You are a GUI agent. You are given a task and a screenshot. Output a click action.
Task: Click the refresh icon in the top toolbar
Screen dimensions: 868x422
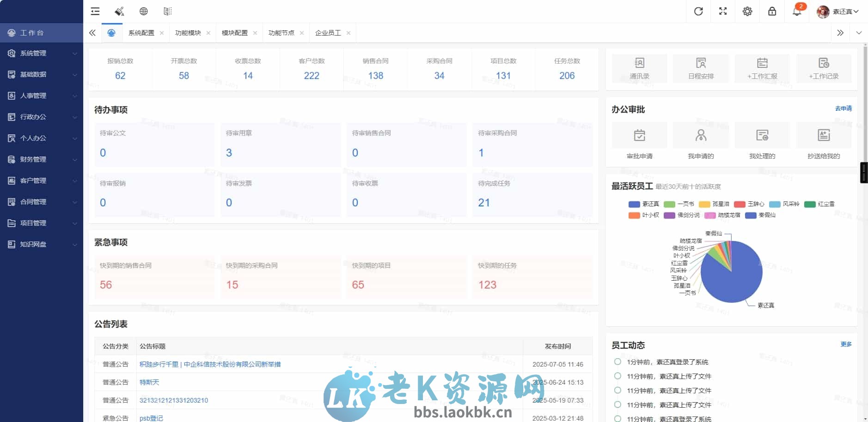pos(698,11)
